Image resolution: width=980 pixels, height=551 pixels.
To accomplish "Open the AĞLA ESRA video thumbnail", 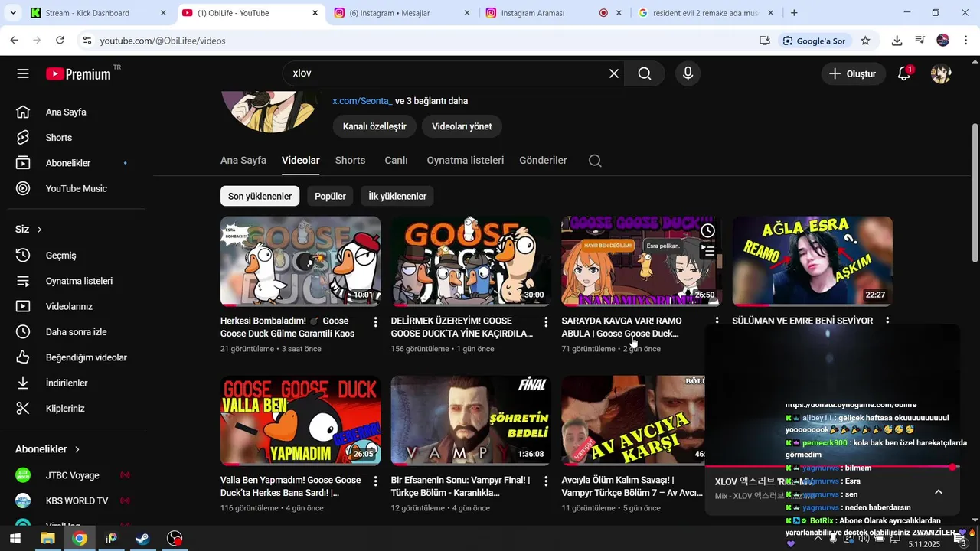I will (x=812, y=261).
